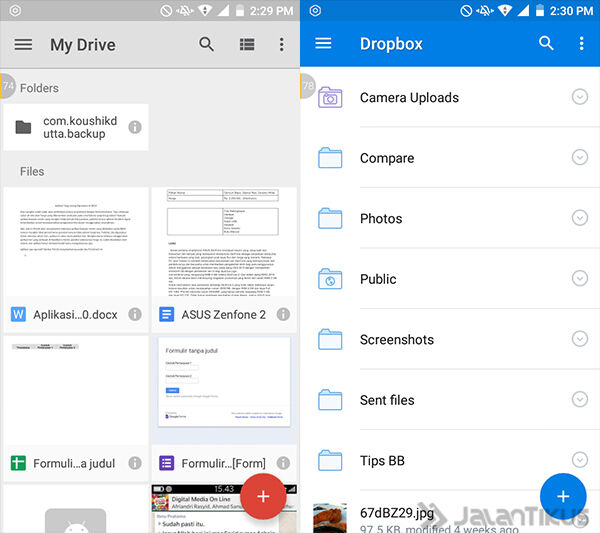This screenshot has height=533, width=600.
Task: Tap the notification circle icon above Dropbox
Action: [x=315, y=10]
